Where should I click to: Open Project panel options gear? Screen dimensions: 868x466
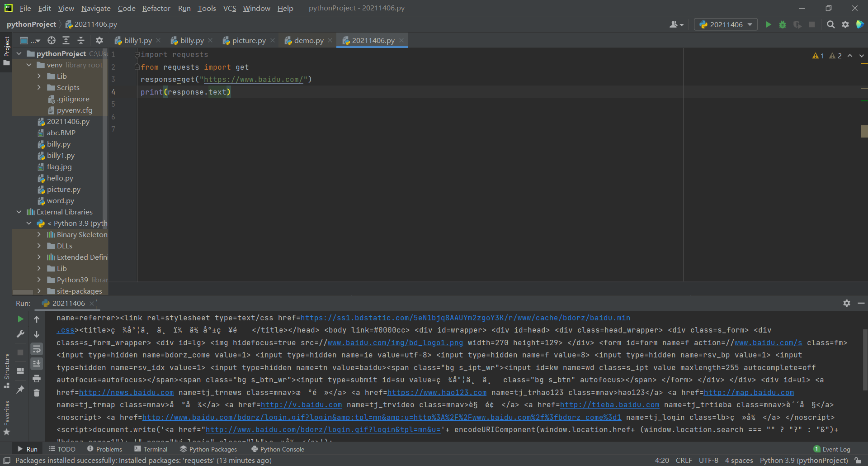tap(99, 40)
